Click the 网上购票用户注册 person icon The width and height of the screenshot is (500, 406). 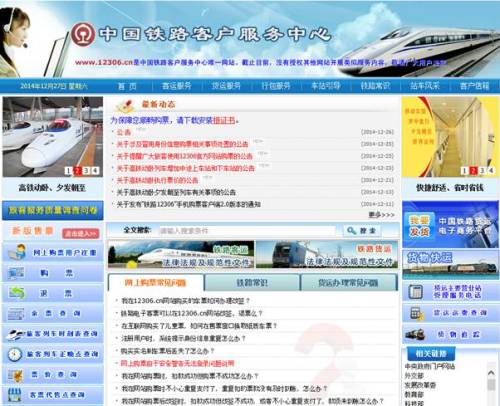coord(18,252)
